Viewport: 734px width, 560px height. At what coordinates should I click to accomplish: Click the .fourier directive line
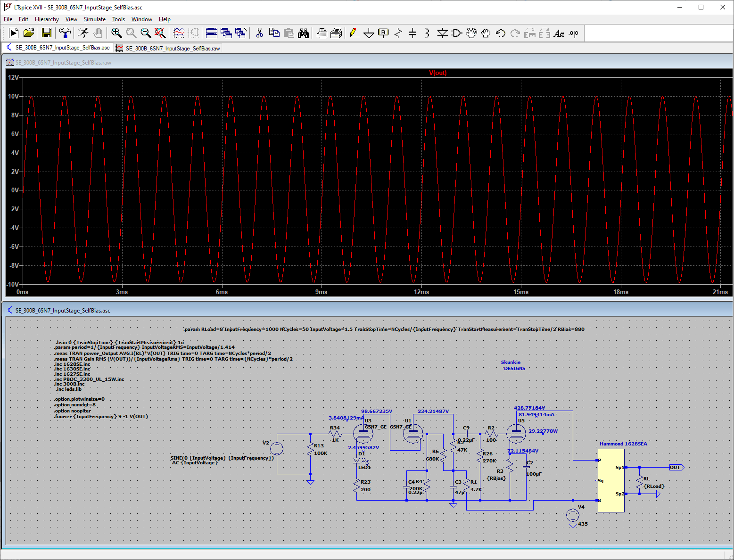pos(101,417)
